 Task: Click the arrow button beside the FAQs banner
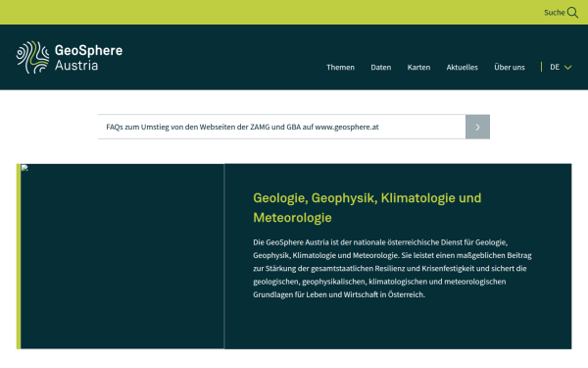tap(477, 127)
